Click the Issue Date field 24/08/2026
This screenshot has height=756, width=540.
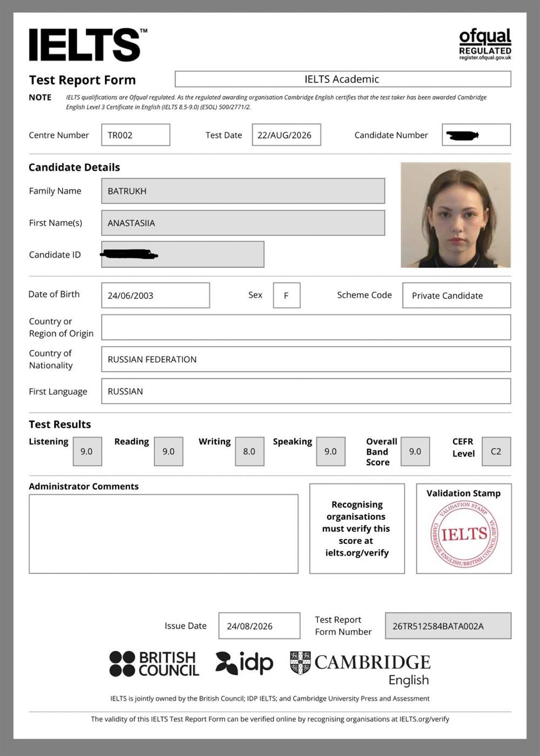pos(259,626)
